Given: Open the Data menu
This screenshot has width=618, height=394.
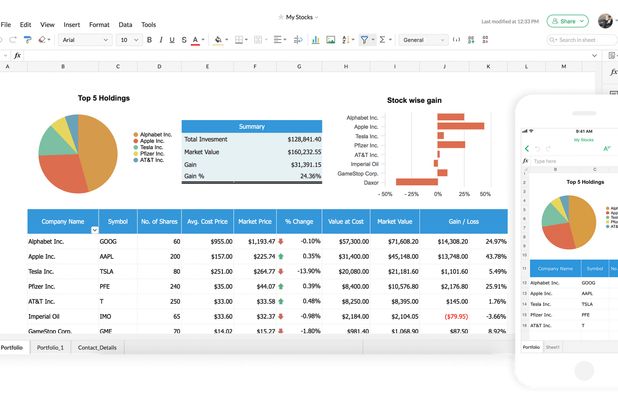Looking at the screenshot, I should (x=125, y=24).
